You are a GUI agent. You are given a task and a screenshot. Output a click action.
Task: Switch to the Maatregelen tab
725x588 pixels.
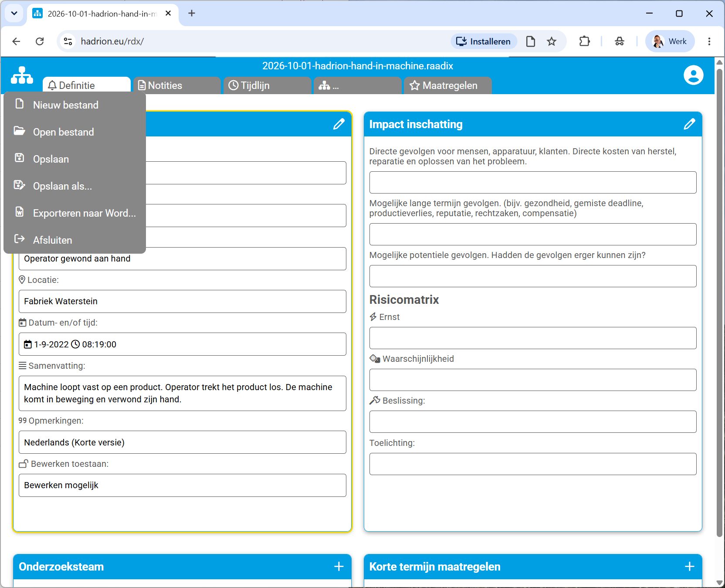coord(447,85)
